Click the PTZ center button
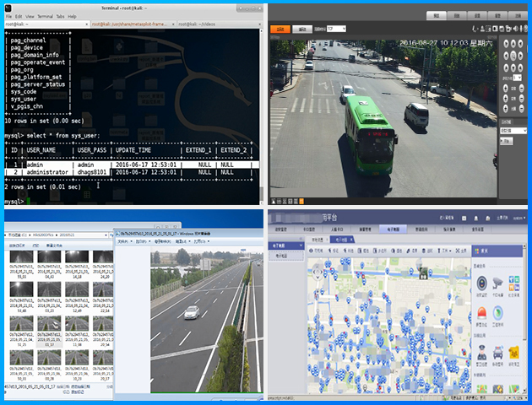This screenshot has width=532, height=405. (513, 56)
